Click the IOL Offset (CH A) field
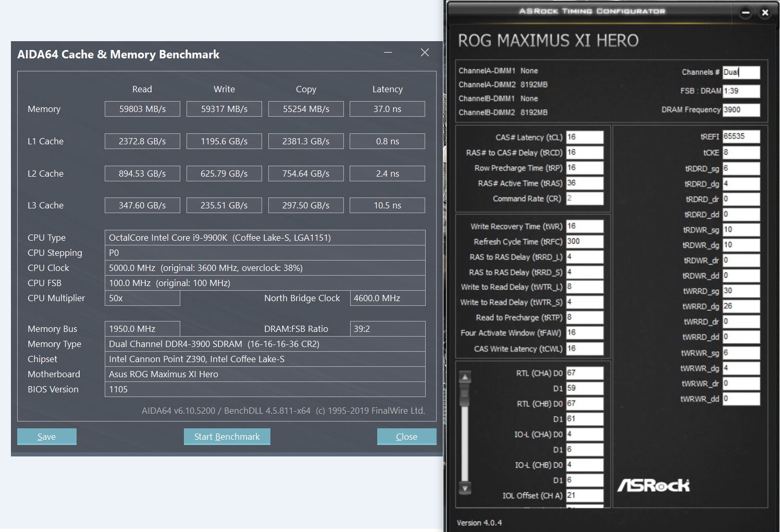The height and width of the screenshot is (532, 780). tap(585, 496)
